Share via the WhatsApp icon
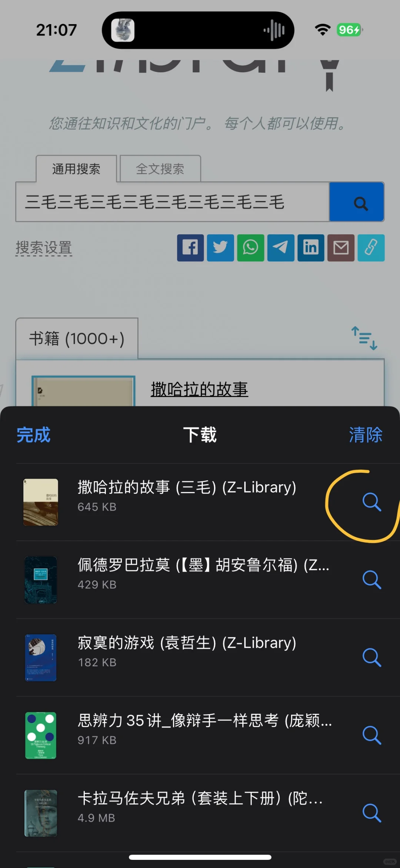Image resolution: width=400 pixels, height=868 pixels. point(251,248)
